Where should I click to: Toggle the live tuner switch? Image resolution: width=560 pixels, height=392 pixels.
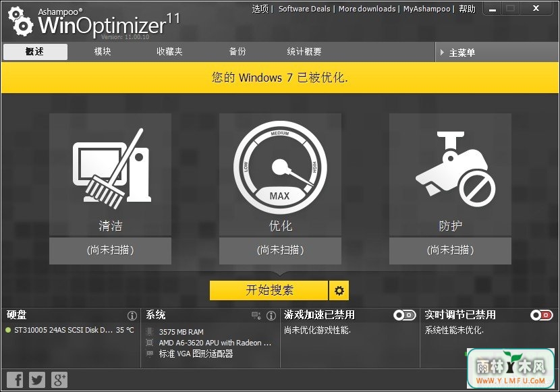pos(542,315)
